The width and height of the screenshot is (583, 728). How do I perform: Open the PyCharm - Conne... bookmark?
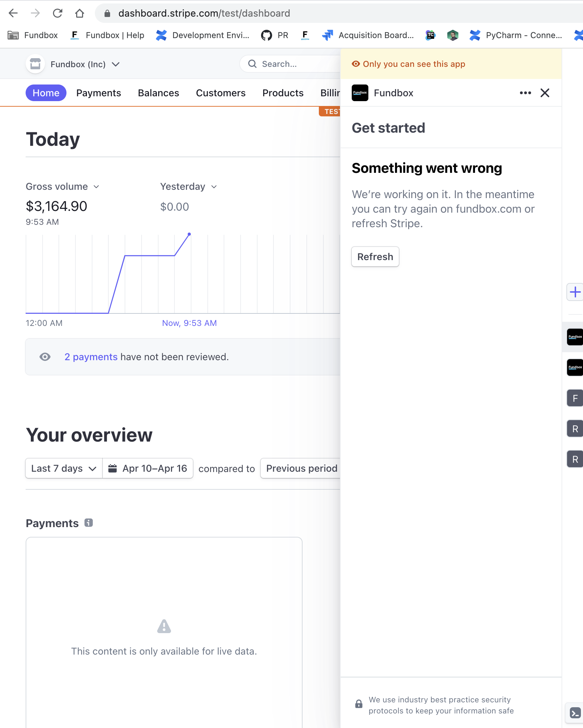(x=516, y=35)
